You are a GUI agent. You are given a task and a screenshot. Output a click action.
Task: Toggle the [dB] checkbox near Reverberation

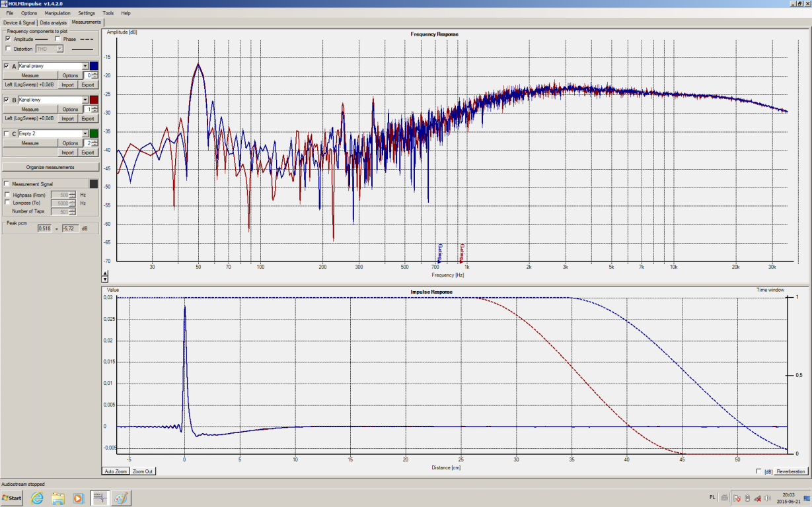pos(758,471)
